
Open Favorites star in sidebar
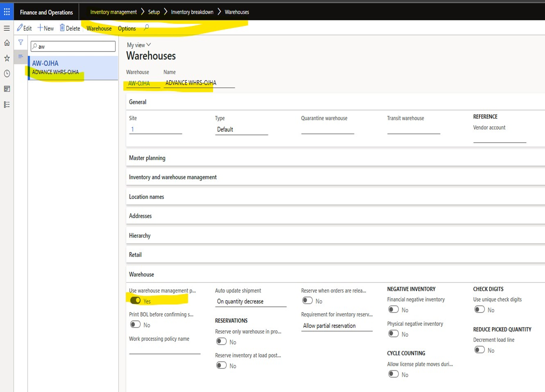(x=7, y=58)
